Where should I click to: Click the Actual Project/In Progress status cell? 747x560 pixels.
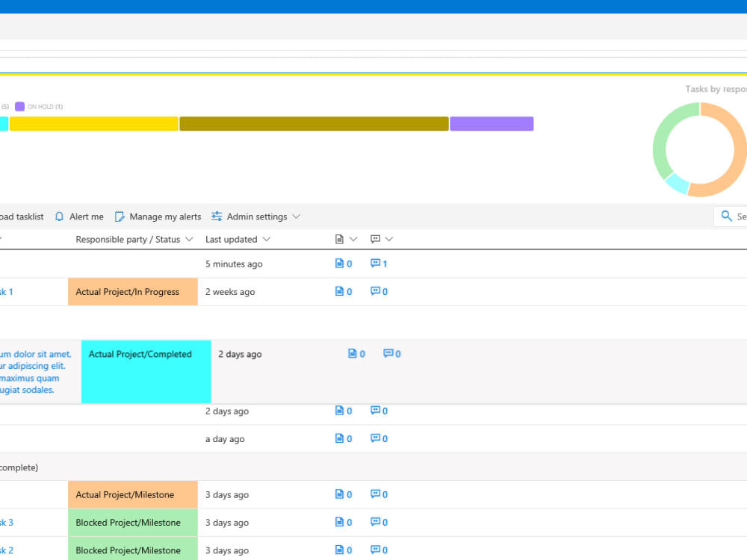click(133, 291)
